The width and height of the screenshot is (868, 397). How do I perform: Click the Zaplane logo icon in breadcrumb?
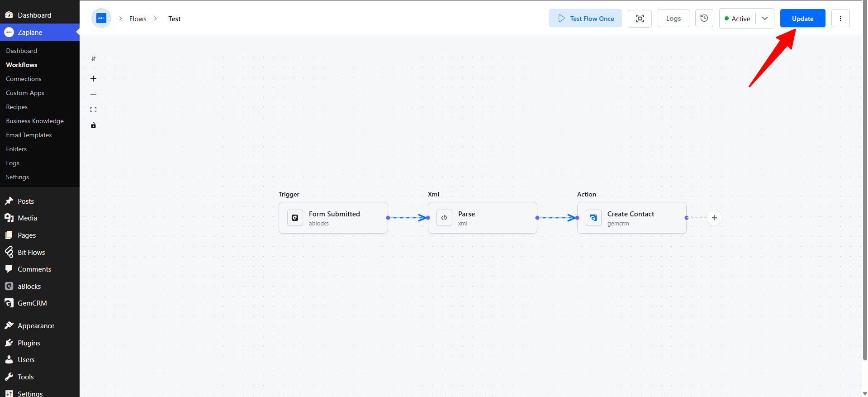point(101,19)
